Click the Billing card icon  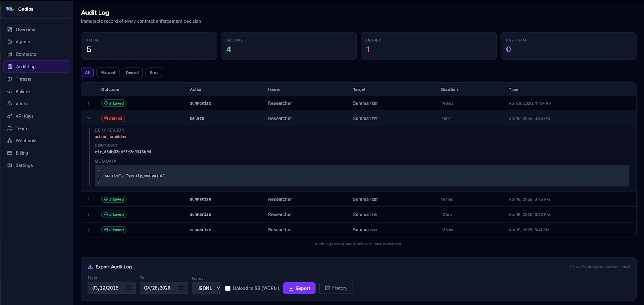click(10, 153)
